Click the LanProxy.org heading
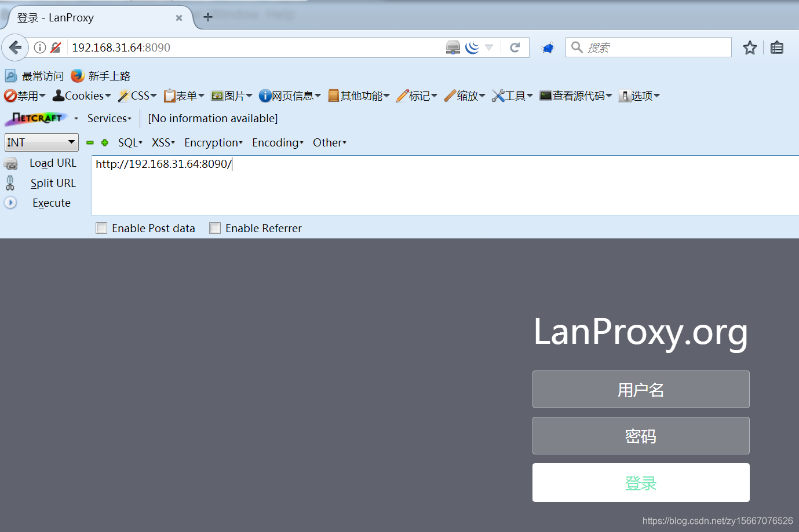The height and width of the screenshot is (532, 799). (x=641, y=332)
